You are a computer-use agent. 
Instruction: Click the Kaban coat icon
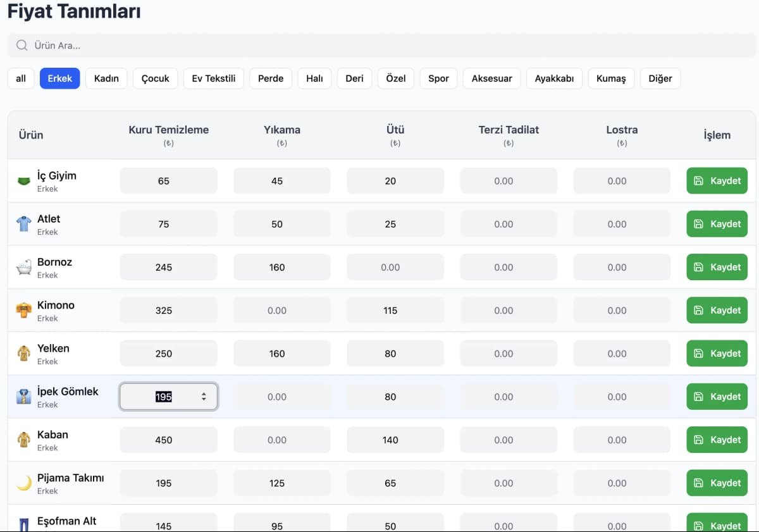point(23,440)
